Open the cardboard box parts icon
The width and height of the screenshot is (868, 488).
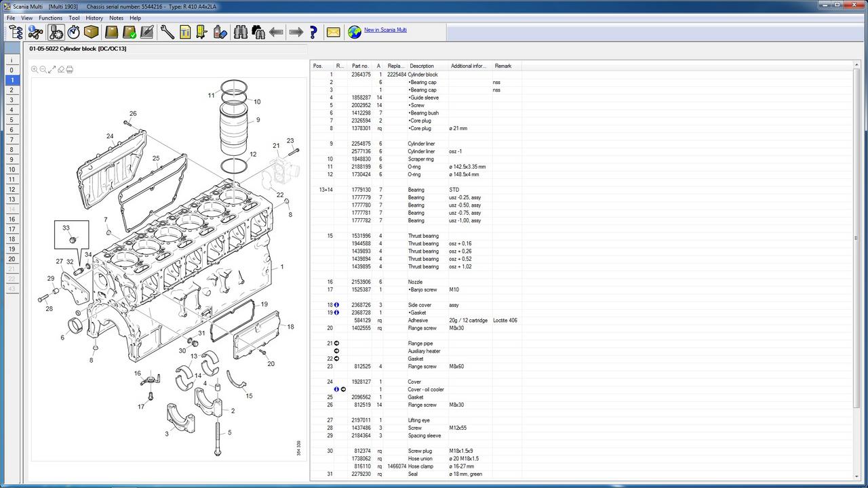(x=92, y=32)
